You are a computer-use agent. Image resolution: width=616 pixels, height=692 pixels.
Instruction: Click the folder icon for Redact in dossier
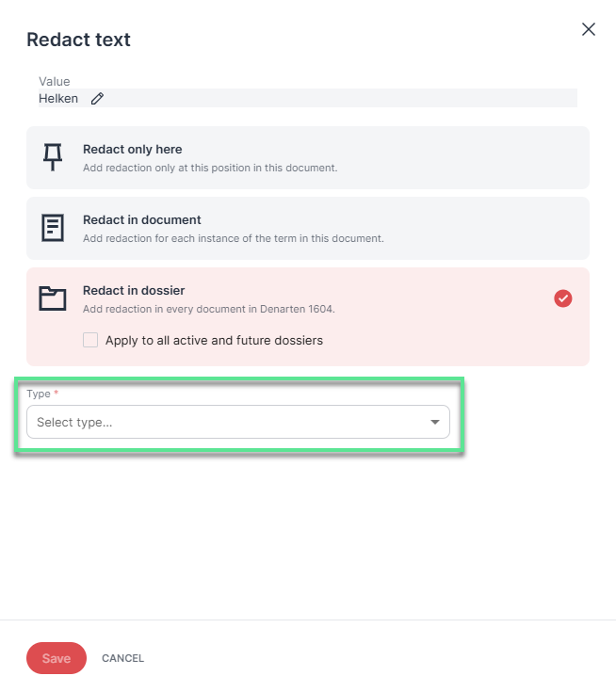[x=53, y=298]
